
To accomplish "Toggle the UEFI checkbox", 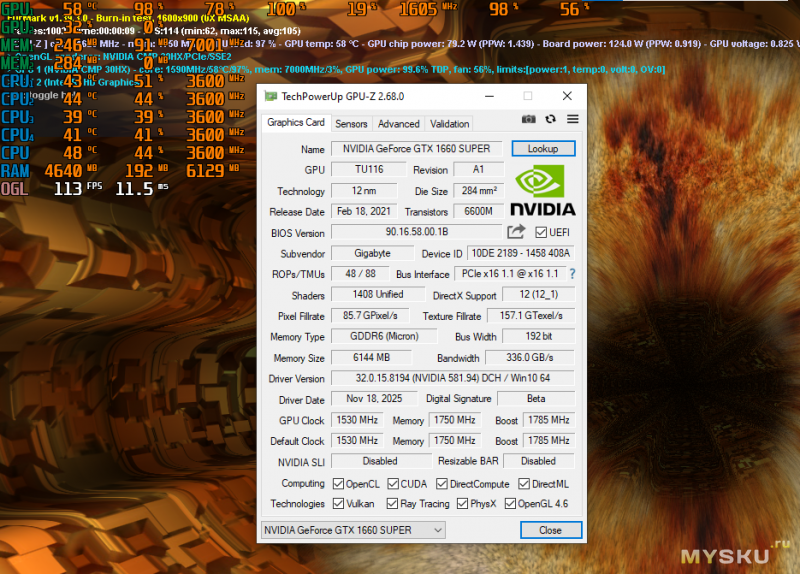I will [541, 232].
